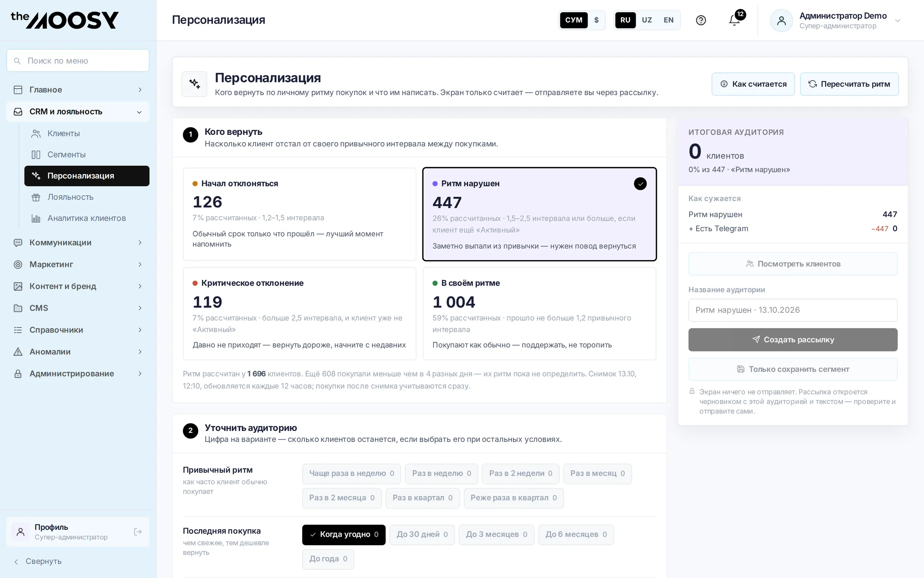Switch language to UZ
Viewport: 924px width, 578px height.
(x=647, y=20)
